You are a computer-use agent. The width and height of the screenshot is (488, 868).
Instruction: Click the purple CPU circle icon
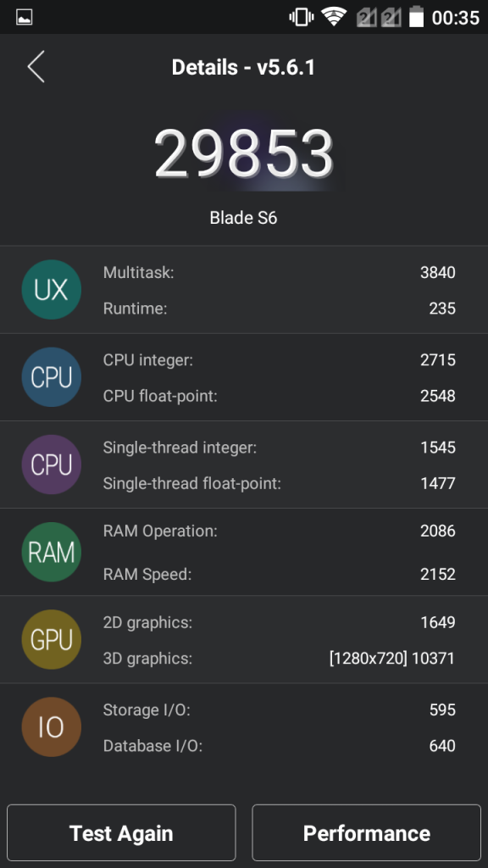[52, 465]
